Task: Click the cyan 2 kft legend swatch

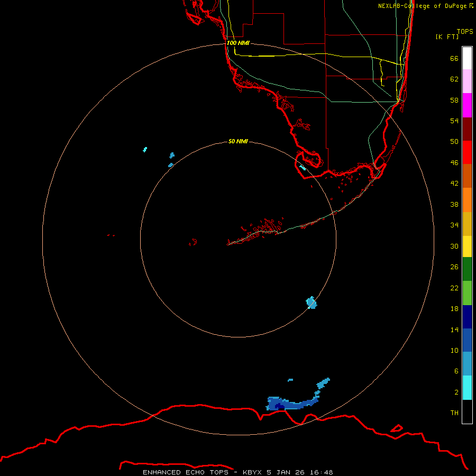Action: click(x=467, y=388)
